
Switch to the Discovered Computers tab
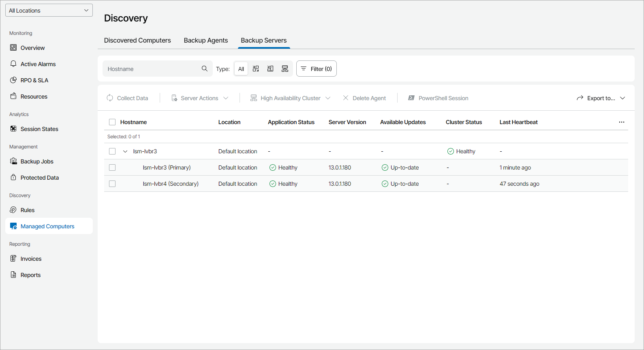click(x=137, y=41)
